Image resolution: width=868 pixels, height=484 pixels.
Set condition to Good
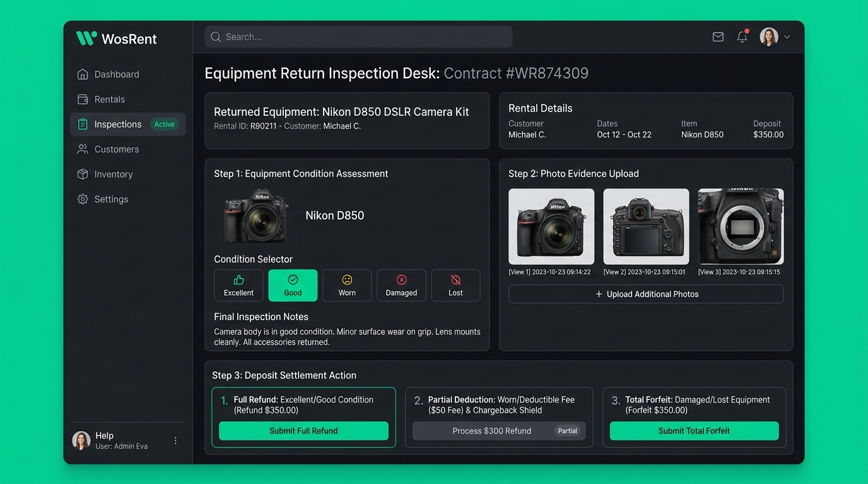coord(293,285)
